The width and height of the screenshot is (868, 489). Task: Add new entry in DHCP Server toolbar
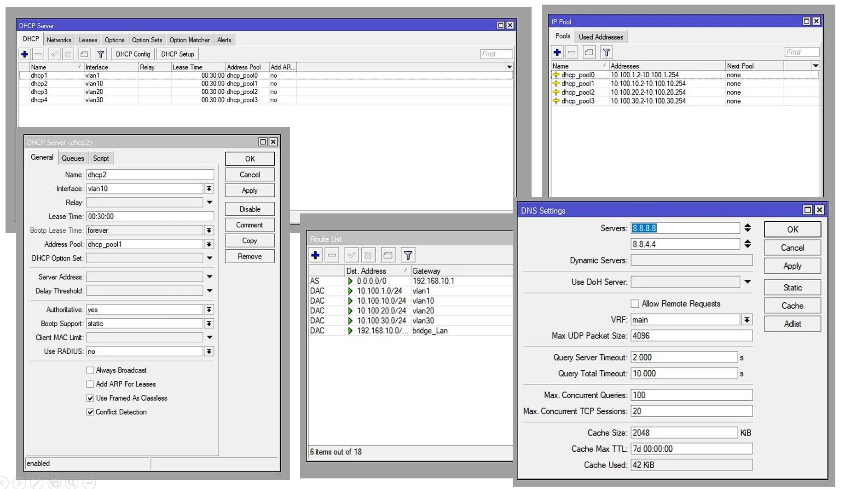(25, 54)
